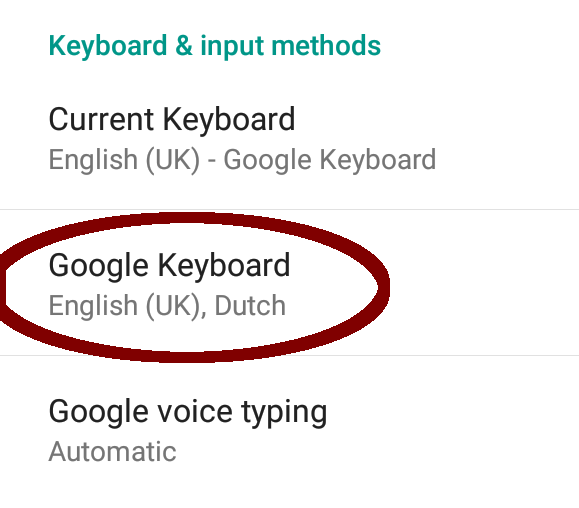Open Google Keyboard settings
This screenshot has height=508, width=579.
pos(290,282)
